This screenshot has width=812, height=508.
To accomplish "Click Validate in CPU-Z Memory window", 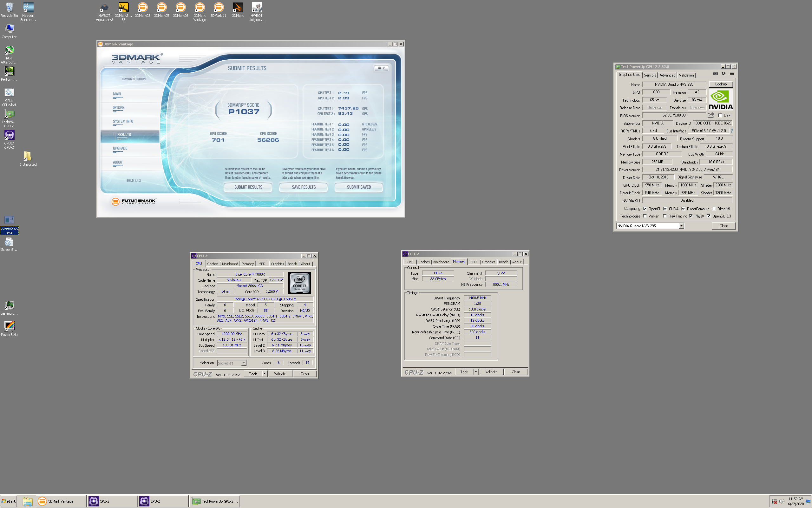I will [491, 372].
